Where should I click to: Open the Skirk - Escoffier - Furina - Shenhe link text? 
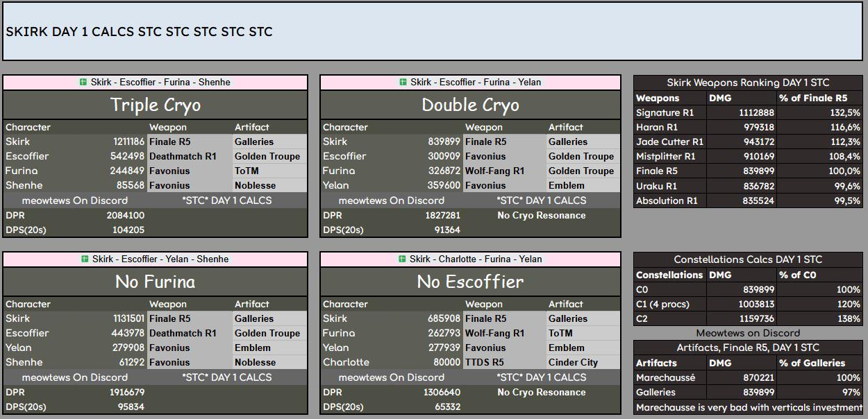[x=160, y=83]
